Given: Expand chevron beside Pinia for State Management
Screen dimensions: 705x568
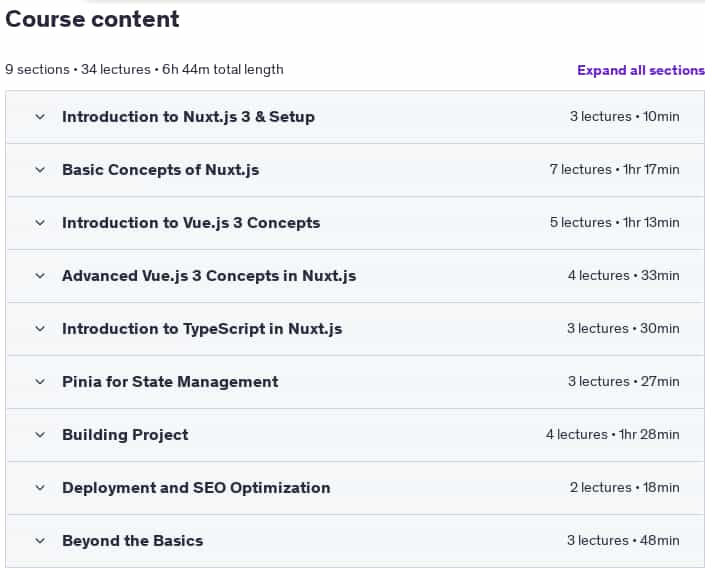Looking at the screenshot, I should pos(40,382).
